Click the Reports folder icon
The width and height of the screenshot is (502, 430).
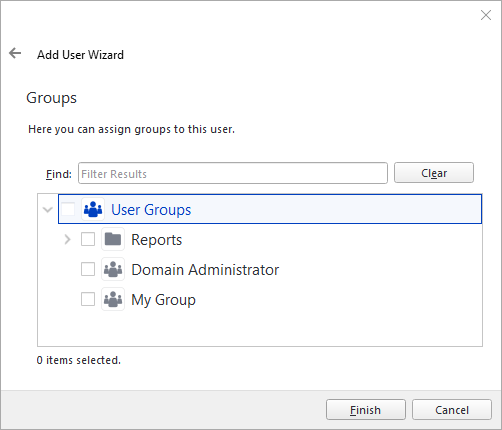point(113,239)
